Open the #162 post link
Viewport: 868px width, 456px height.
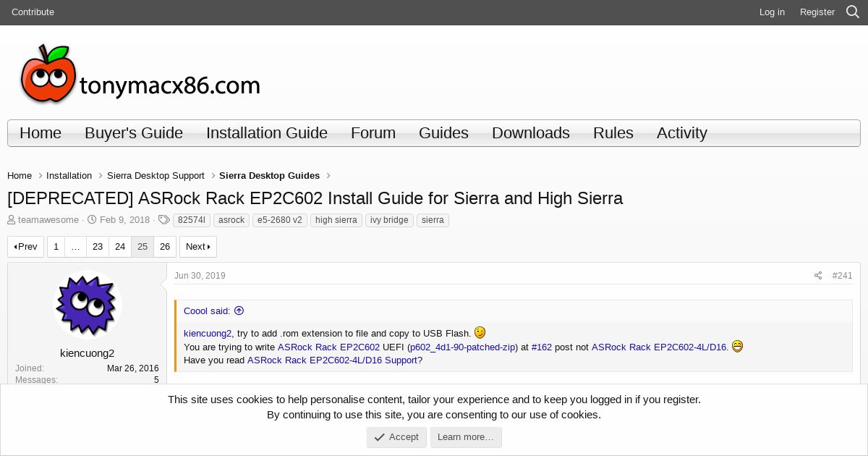[542, 347]
